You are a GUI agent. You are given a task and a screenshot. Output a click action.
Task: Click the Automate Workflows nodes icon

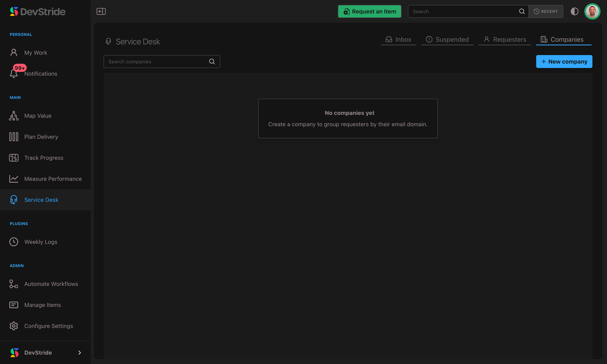(14, 284)
